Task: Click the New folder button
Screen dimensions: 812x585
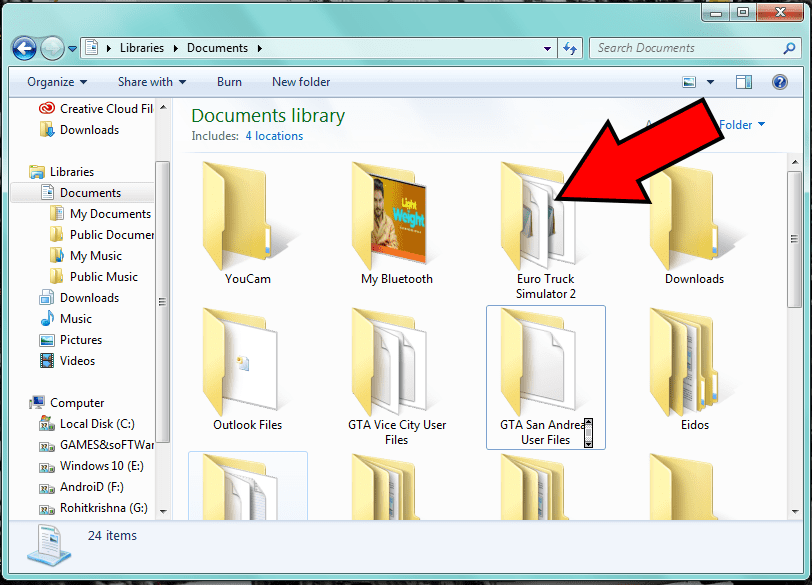Action: [x=301, y=82]
